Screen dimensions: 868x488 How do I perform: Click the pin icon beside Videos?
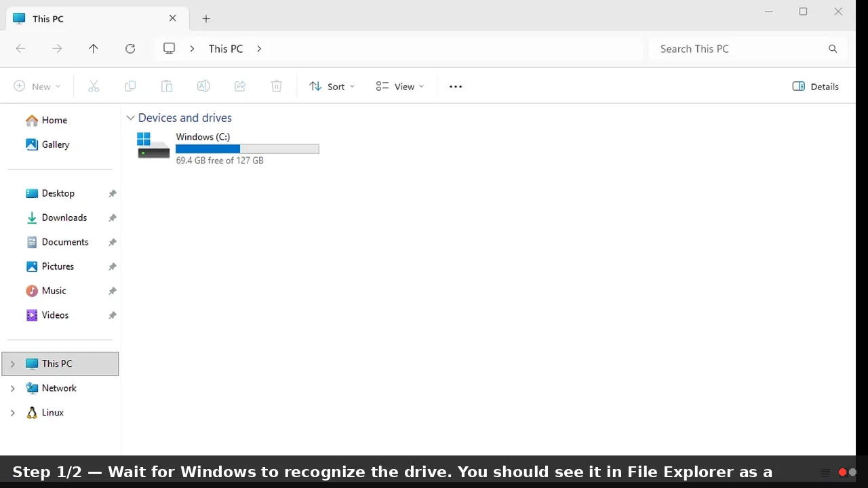pyautogui.click(x=113, y=316)
